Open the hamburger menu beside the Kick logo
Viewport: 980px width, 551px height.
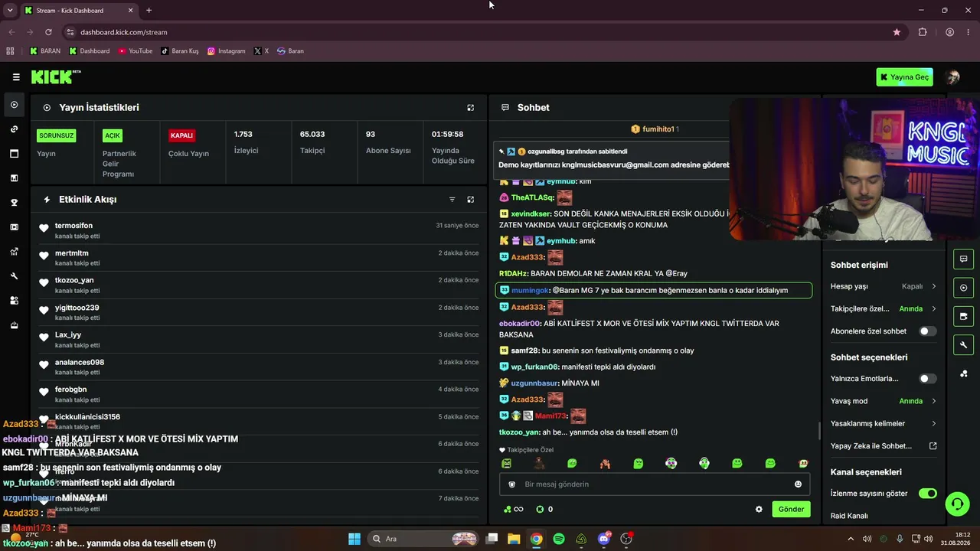click(16, 77)
